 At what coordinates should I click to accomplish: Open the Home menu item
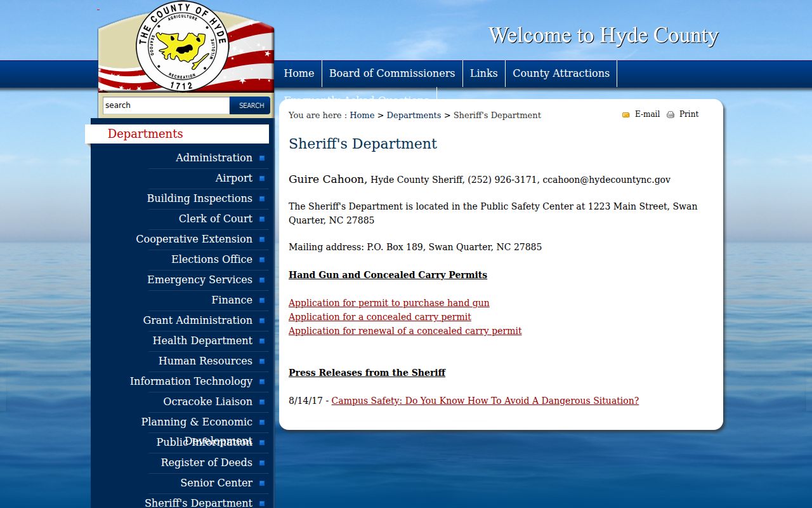[299, 73]
